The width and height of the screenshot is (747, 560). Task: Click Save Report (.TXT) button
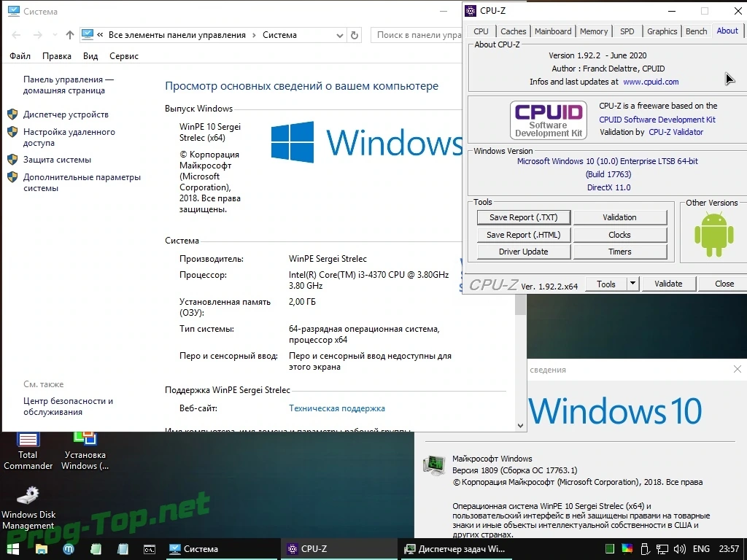[x=524, y=217]
